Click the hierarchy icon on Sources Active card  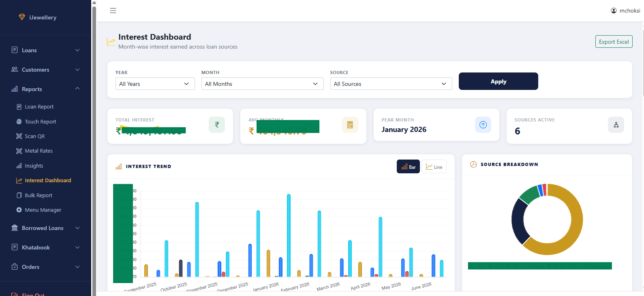(x=616, y=125)
